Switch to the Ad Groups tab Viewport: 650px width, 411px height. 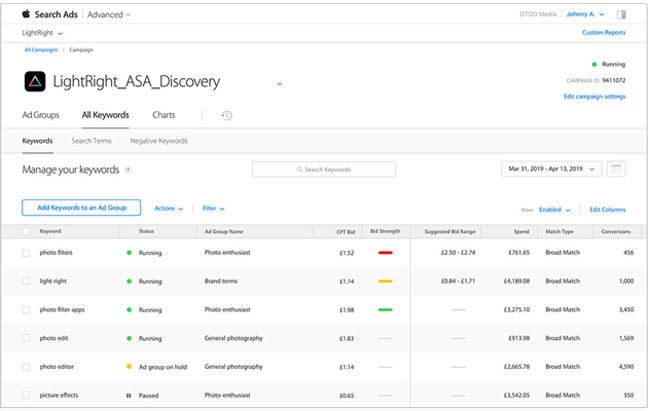(x=41, y=115)
